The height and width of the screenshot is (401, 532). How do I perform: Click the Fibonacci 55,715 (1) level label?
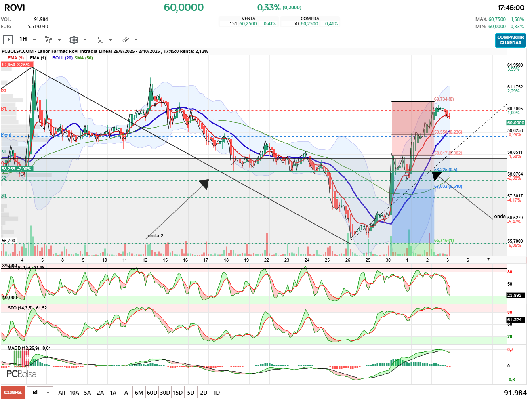(444, 240)
